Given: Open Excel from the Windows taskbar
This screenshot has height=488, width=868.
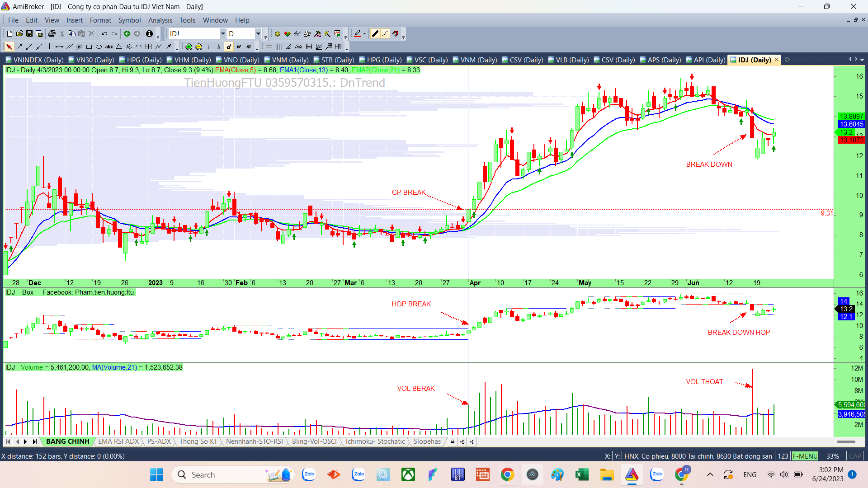Looking at the screenshot, I should tap(582, 474).
